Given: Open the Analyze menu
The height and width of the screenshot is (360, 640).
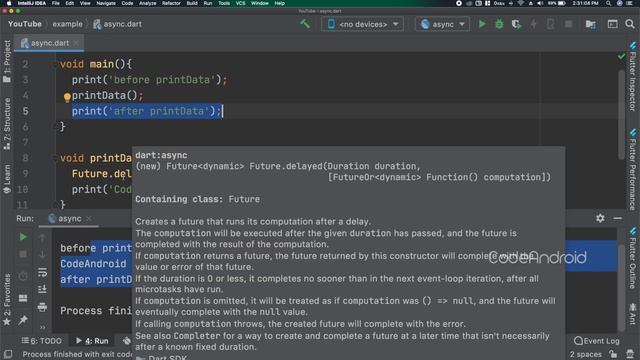Looking at the screenshot, I should coord(147,3).
